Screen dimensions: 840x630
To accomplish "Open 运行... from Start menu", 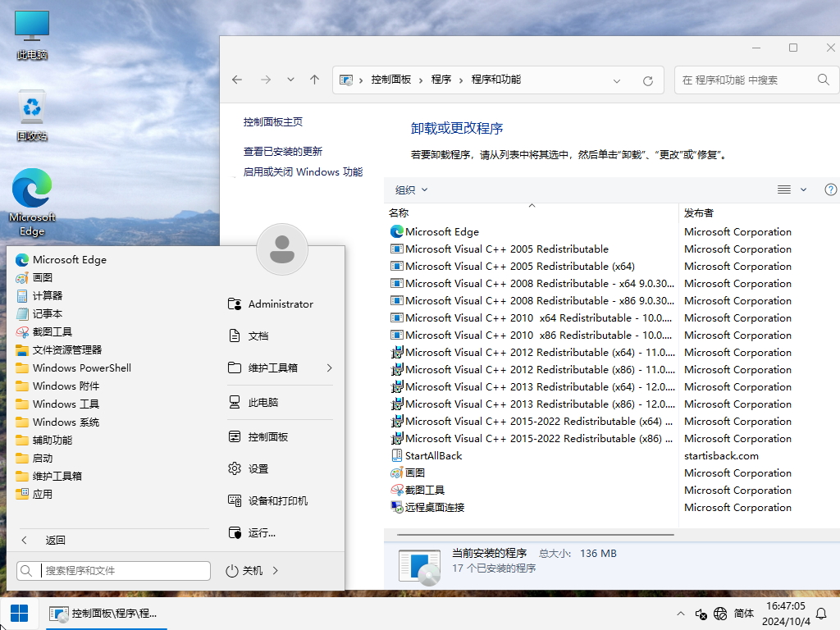I will 251,533.
